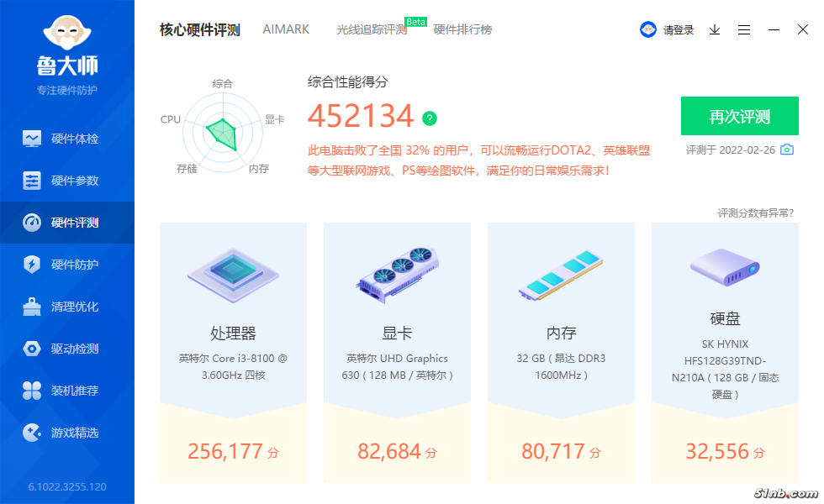Viewport: 824px width, 504px height.
Task: Click the green 再次评测 button
Action: click(x=740, y=116)
